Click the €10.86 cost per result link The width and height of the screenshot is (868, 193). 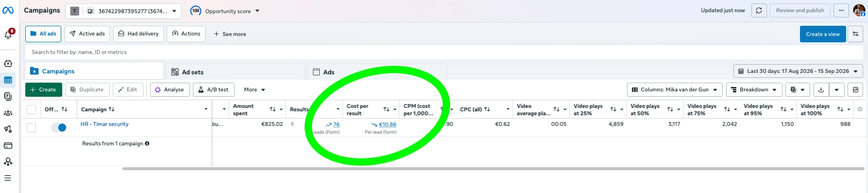[387, 125]
